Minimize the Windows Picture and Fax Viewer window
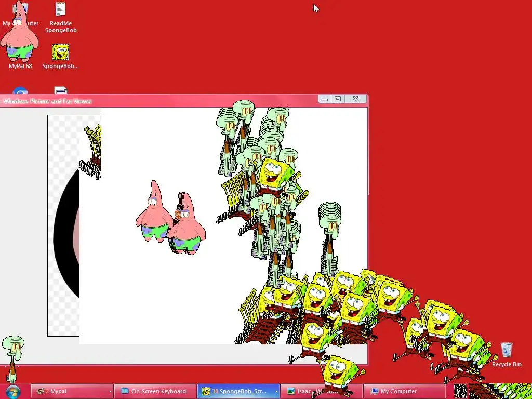532x399 pixels. pyautogui.click(x=325, y=99)
